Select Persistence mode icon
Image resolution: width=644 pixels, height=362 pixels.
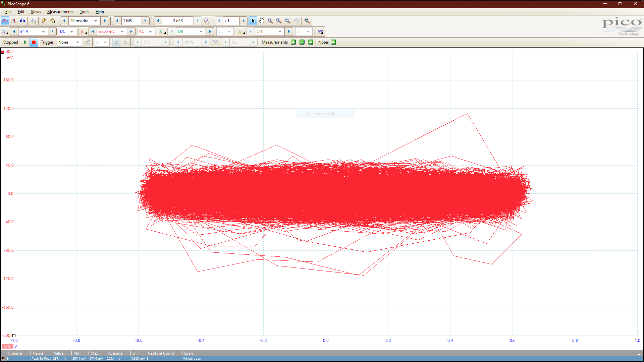(x=14, y=21)
